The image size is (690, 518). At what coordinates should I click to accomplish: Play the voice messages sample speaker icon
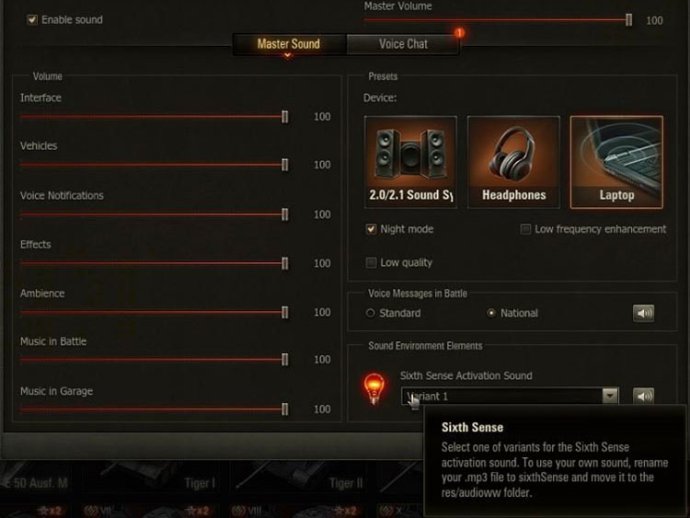coord(643,313)
